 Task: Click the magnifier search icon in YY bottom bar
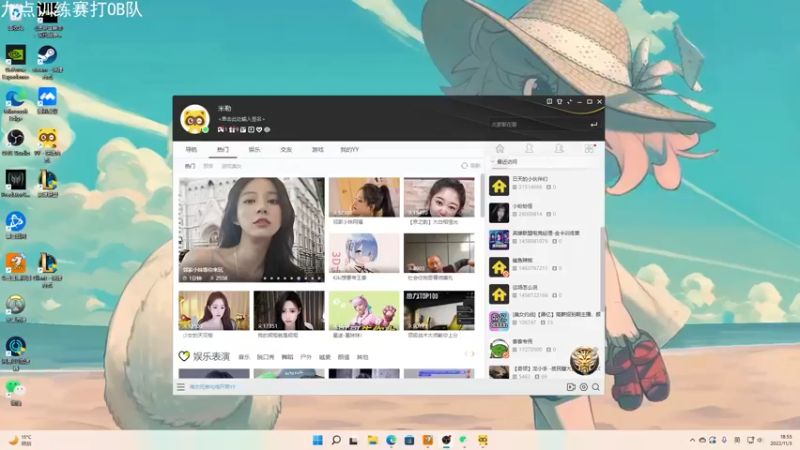click(x=596, y=387)
